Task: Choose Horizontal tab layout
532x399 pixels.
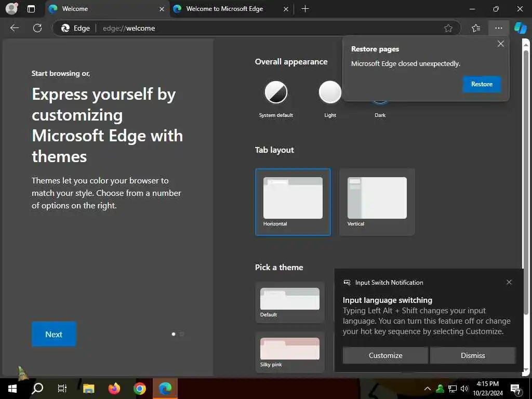Action: (293, 202)
